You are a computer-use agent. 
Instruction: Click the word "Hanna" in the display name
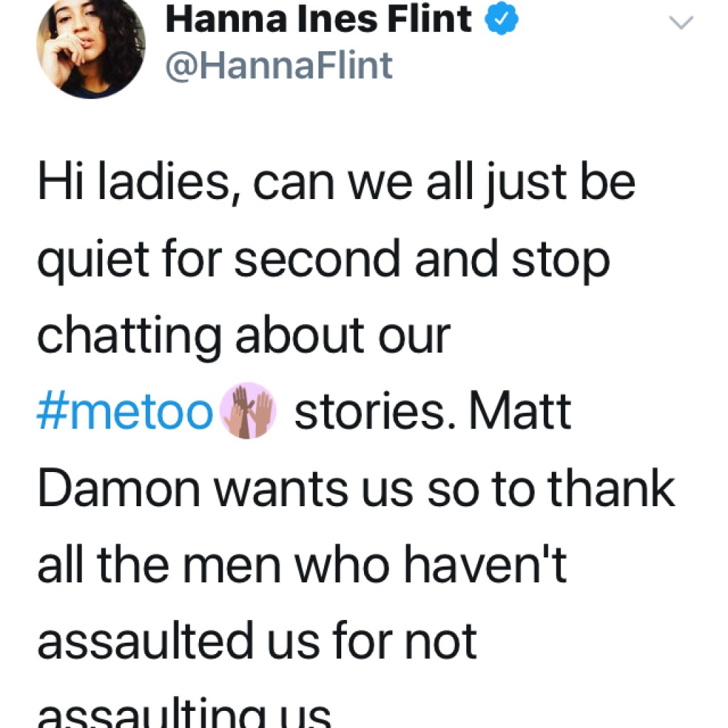(227, 19)
